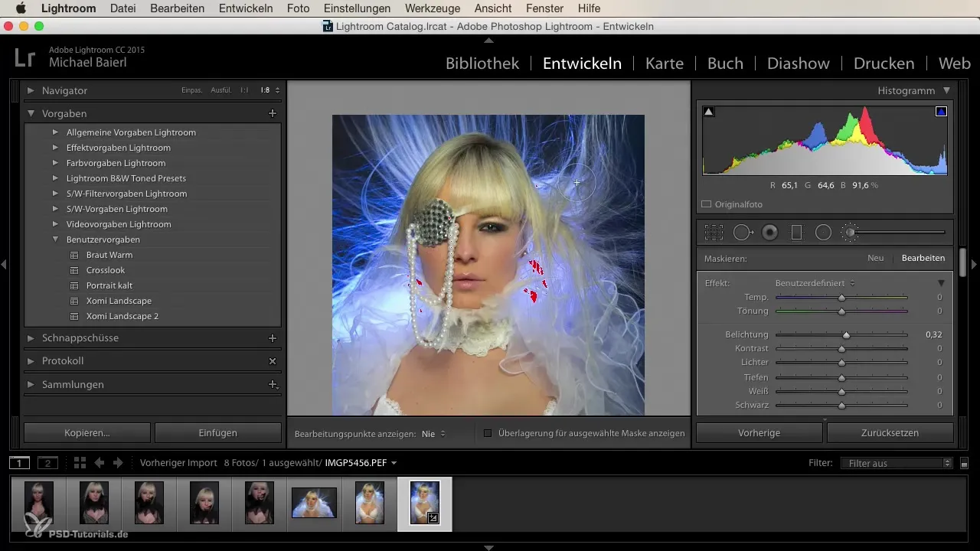Select 1:1 zoom level in Navigator

click(x=244, y=90)
